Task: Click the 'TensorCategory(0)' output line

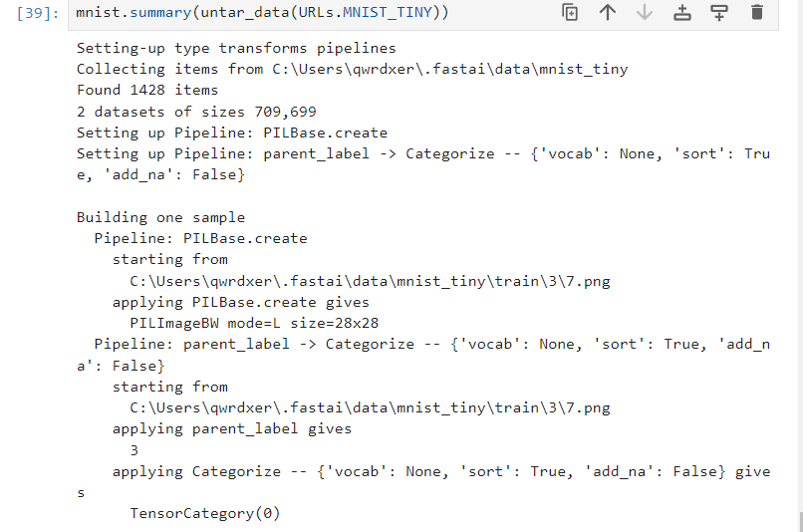Action: (205, 514)
